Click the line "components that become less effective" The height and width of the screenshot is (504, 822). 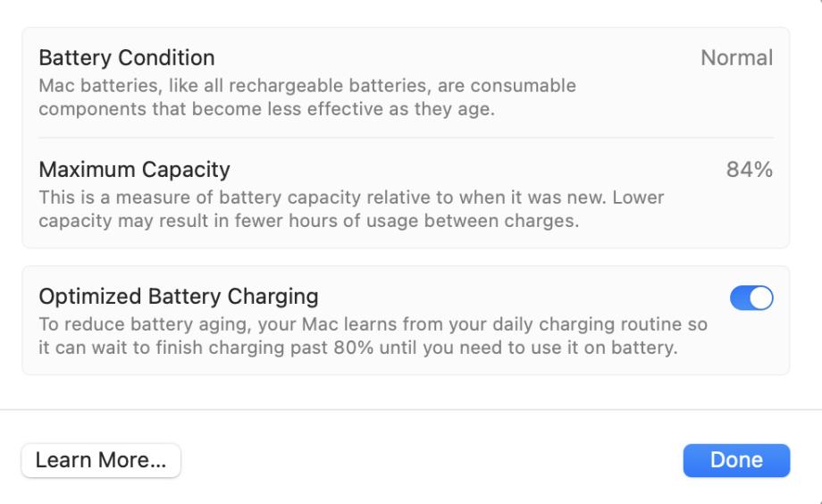pos(266,109)
